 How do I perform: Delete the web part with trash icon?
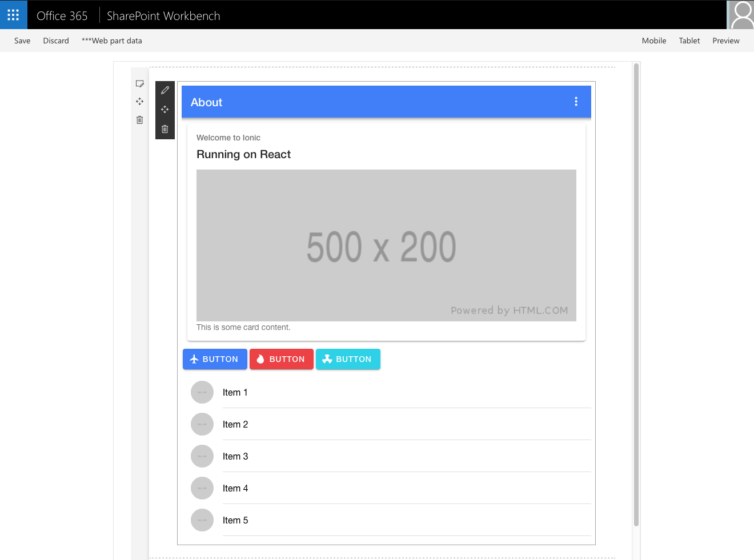point(165,129)
